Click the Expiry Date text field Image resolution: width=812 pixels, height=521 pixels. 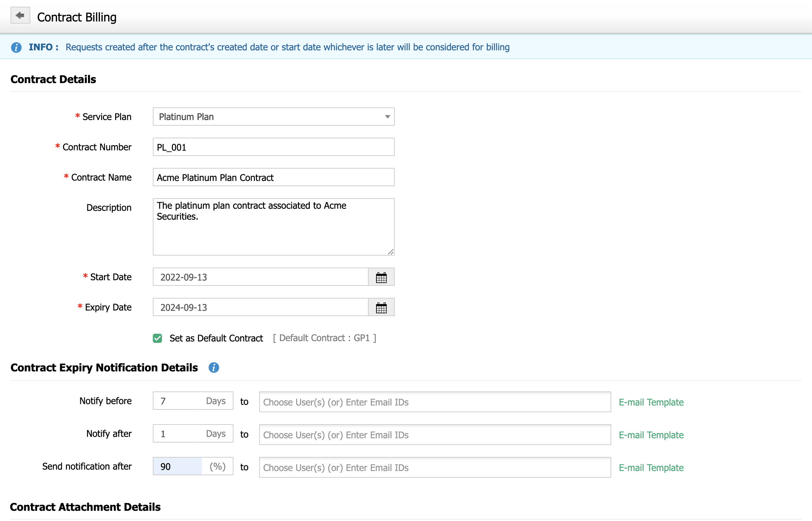(261, 308)
